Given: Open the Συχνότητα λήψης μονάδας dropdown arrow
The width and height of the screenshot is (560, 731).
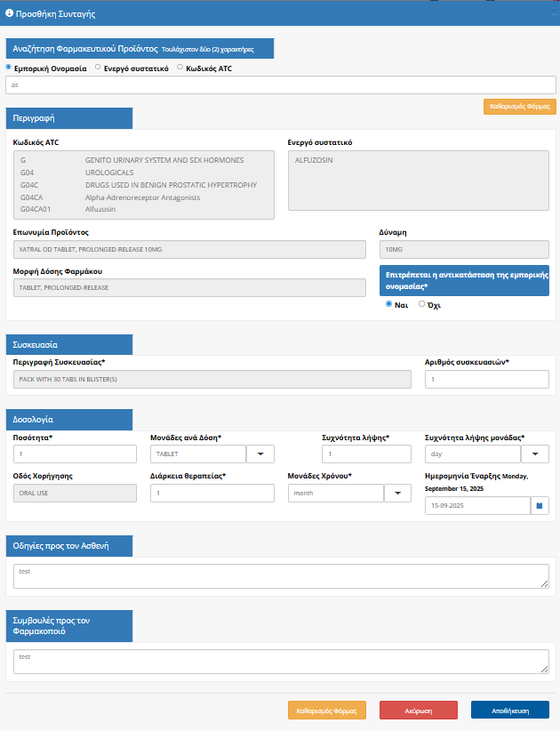Looking at the screenshot, I should 534,454.
